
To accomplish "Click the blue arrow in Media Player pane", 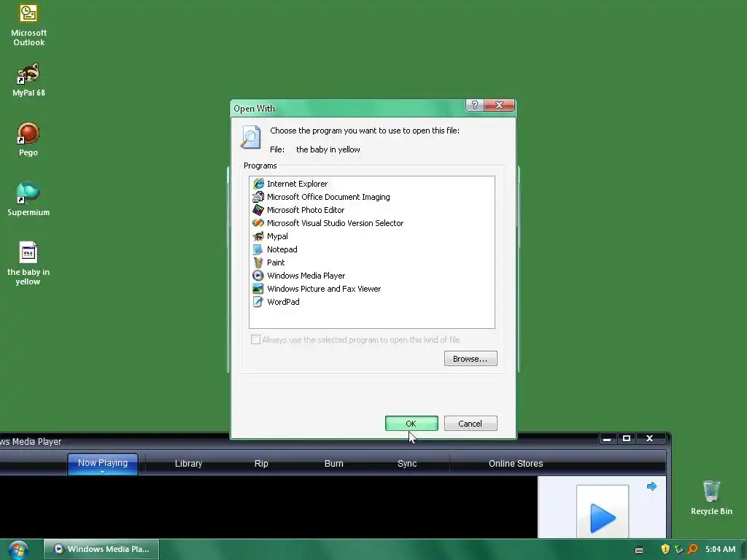I will [651, 486].
